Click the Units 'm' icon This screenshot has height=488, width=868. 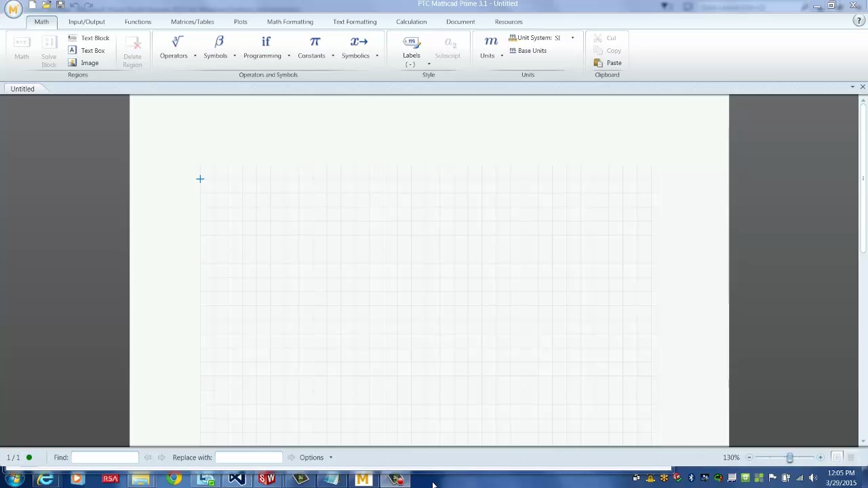[491, 42]
